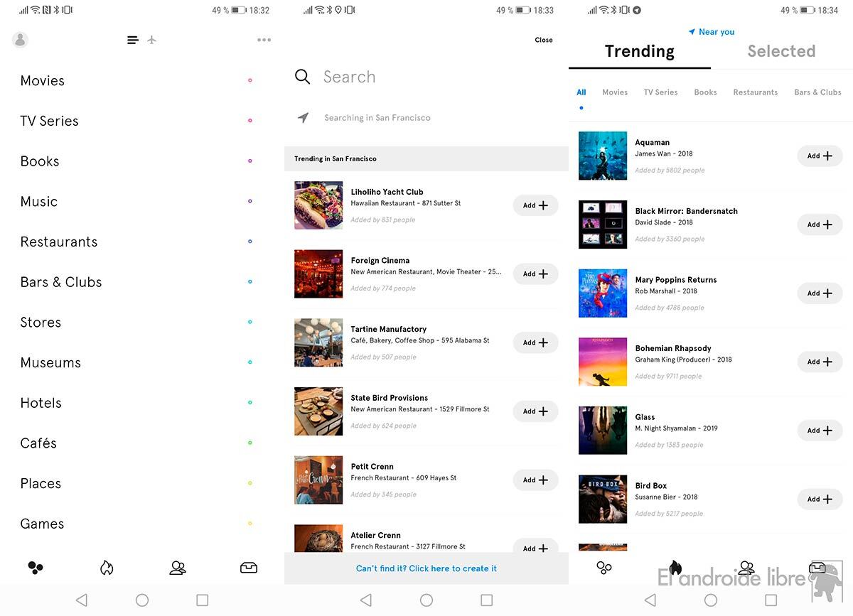Open the three-dots more options menu

tap(264, 40)
